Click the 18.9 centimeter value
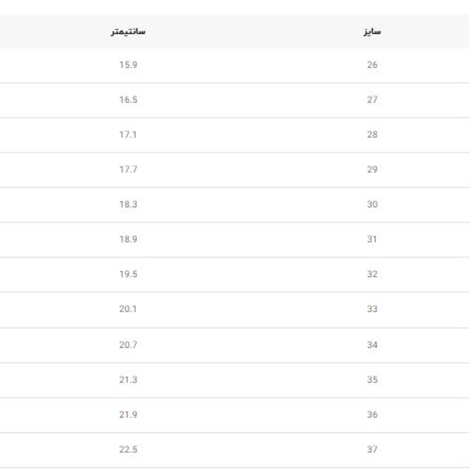The image size is (476, 476). 128,239
